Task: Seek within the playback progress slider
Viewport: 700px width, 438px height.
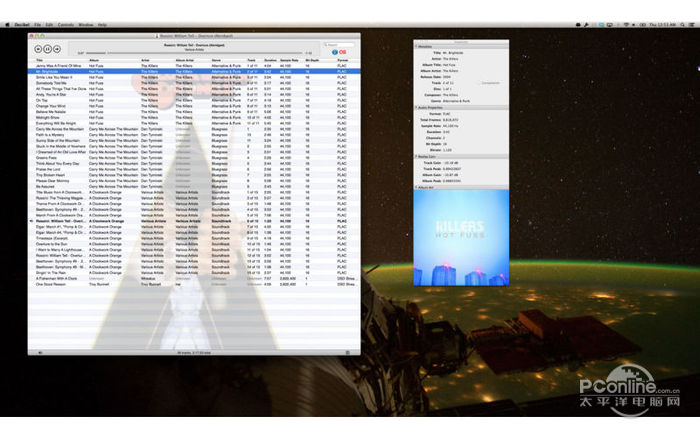Action: (195, 53)
